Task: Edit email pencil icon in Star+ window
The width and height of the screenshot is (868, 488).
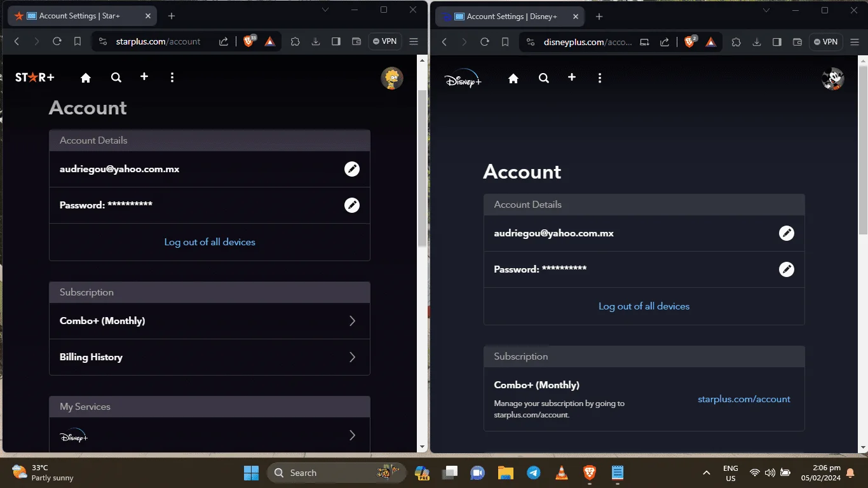Action: (x=352, y=169)
